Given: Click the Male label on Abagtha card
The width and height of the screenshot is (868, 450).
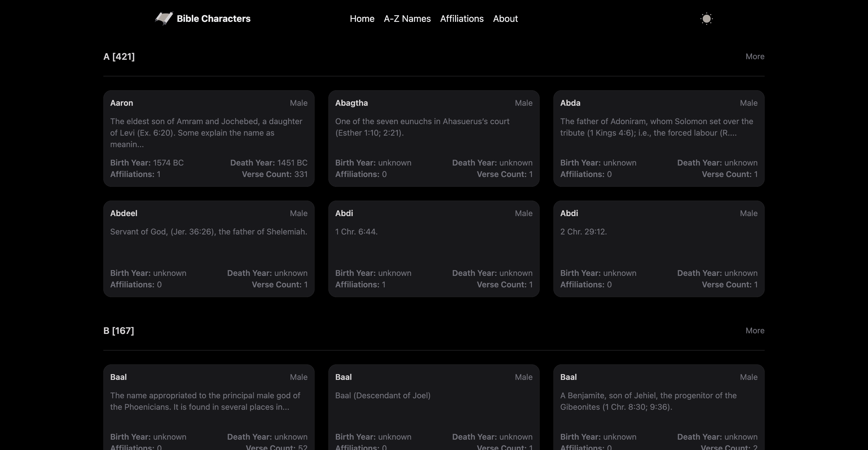Looking at the screenshot, I should coord(524,103).
